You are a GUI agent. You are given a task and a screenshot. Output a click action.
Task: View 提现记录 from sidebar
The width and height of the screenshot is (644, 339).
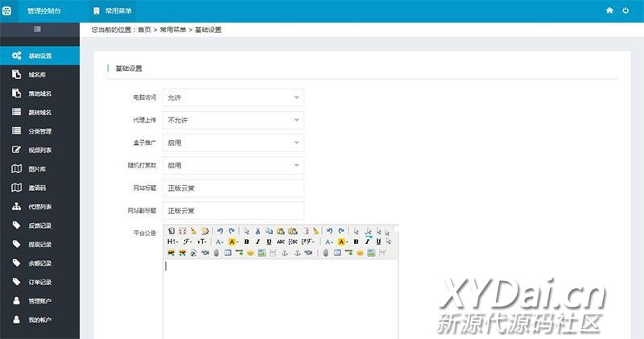[x=39, y=245]
